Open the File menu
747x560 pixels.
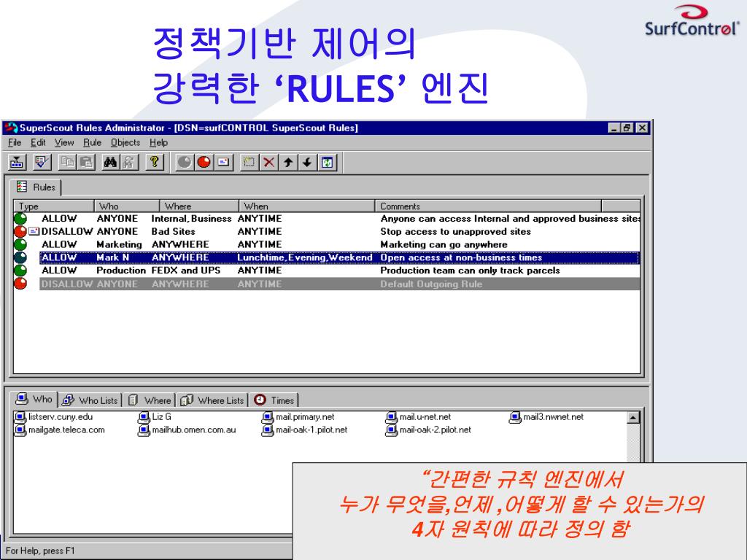click(15, 142)
